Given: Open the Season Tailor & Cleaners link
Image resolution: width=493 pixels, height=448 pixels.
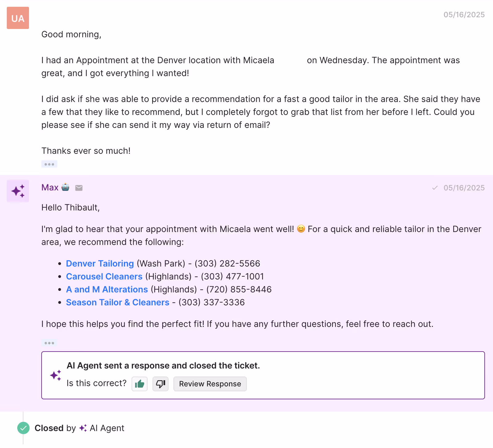Looking at the screenshot, I should point(117,302).
